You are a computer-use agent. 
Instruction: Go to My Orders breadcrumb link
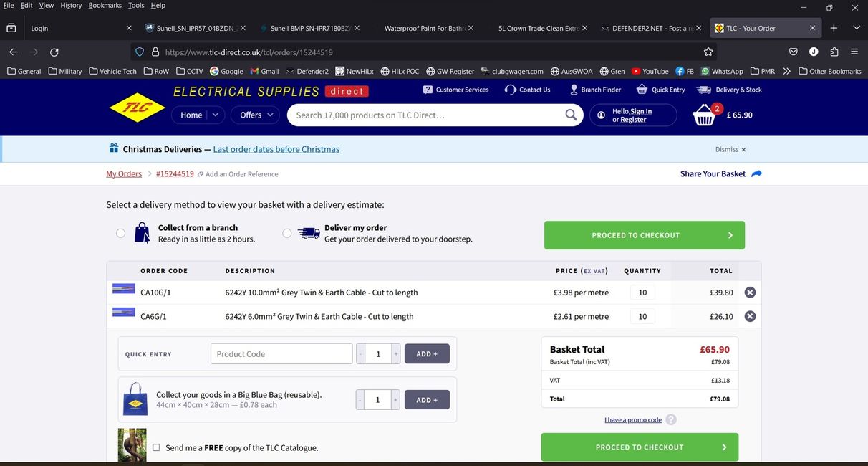click(x=124, y=173)
